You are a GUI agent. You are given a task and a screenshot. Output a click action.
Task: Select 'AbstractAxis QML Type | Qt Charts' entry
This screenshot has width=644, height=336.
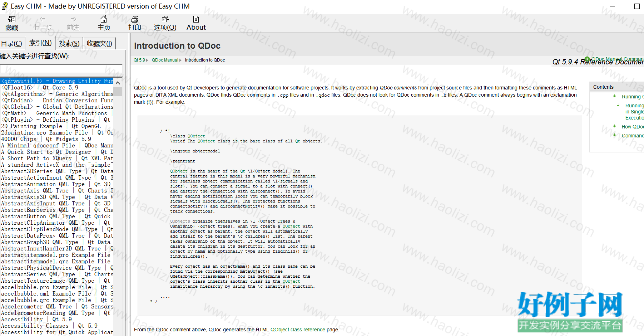point(57,191)
